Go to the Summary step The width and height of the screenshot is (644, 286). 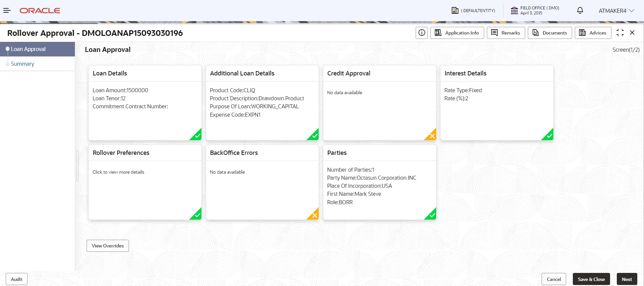[x=37, y=64]
